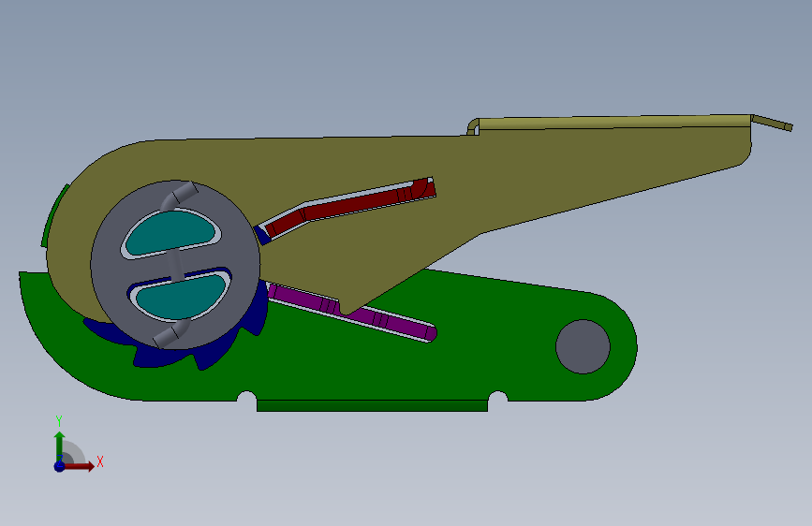Viewport: 812px width, 526px height.
Task: Pick the grey round pin on green frame
Action: coord(583,346)
